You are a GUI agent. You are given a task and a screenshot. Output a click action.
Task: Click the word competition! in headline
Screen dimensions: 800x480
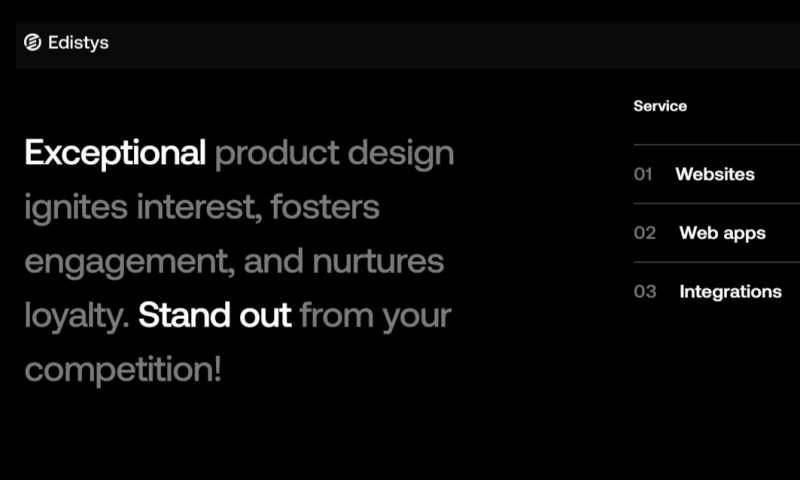tap(122, 370)
